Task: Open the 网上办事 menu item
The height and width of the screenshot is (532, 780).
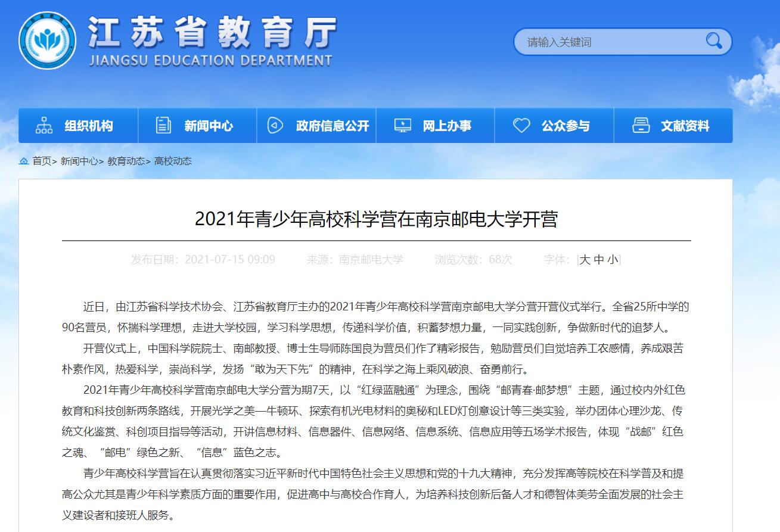Action: [447, 126]
